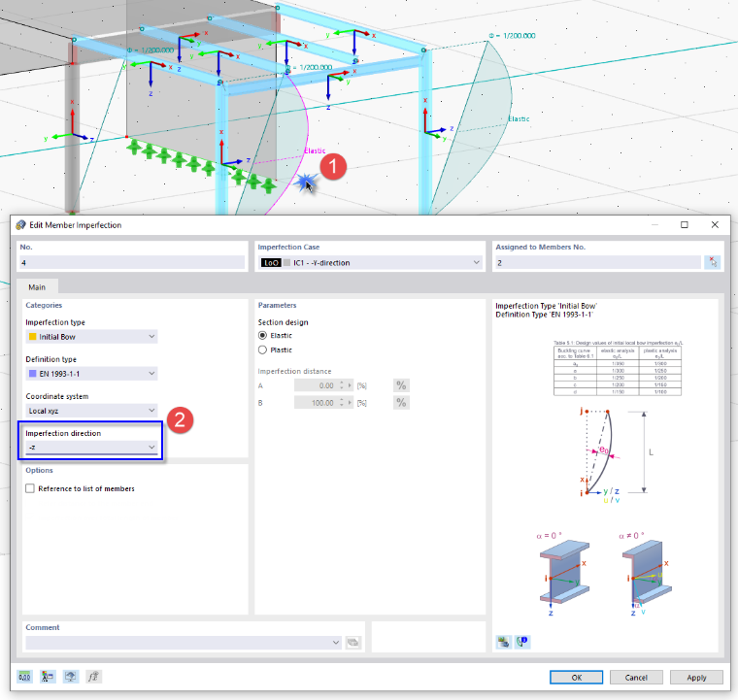738x700 pixels.
Task: Select Plastic section design
Action: tap(262, 350)
